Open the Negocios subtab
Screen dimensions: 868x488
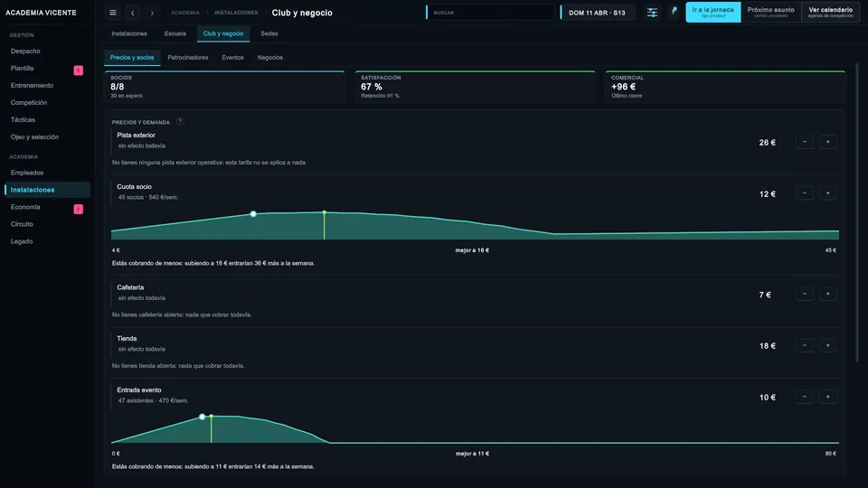pos(269,58)
